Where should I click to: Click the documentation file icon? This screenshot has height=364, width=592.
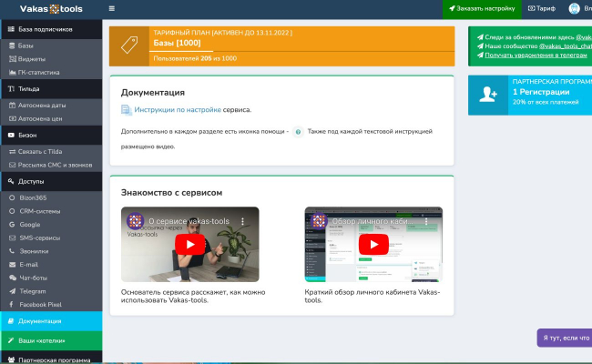126,110
